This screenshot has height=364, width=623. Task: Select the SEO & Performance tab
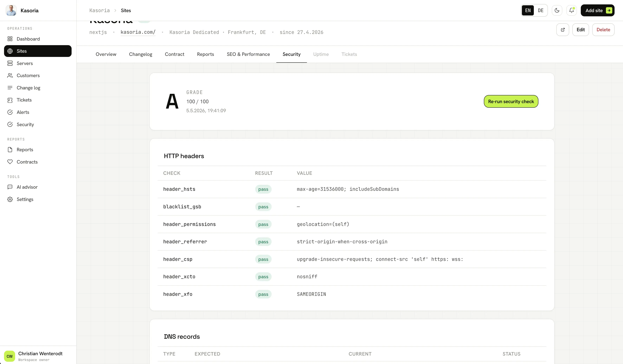pos(248,54)
